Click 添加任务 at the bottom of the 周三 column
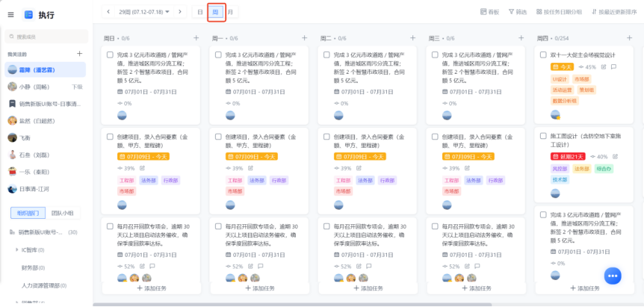 pyautogui.click(x=477, y=288)
